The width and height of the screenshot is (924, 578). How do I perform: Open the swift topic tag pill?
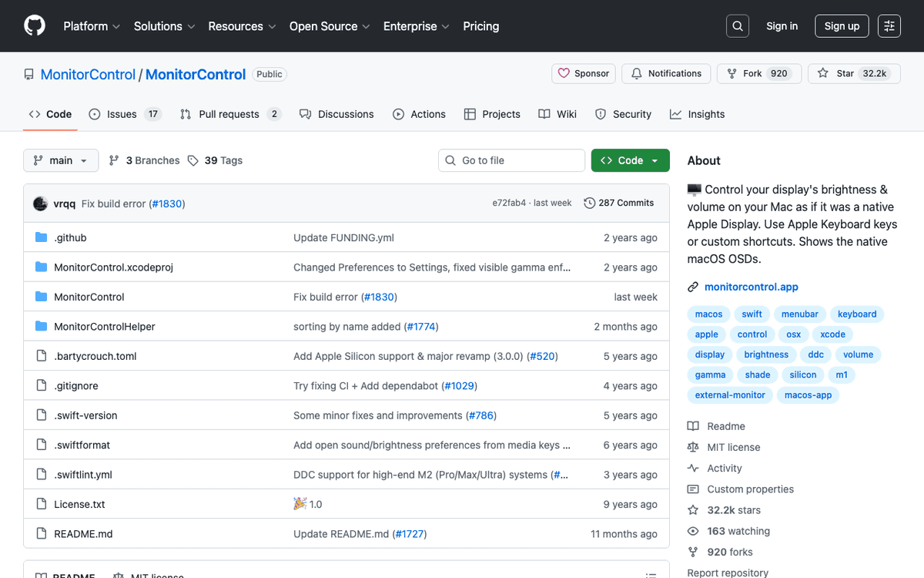(x=752, y=314)
